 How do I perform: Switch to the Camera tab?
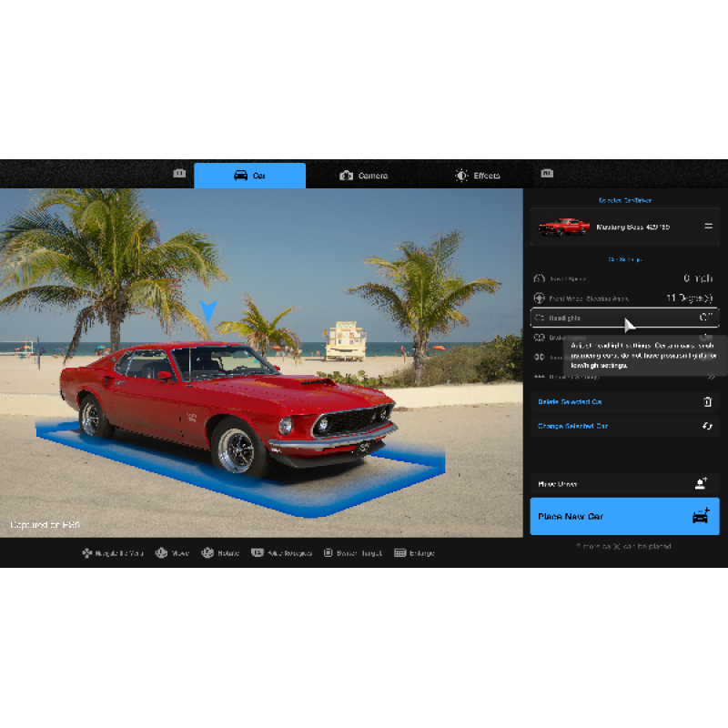(363, 176)
